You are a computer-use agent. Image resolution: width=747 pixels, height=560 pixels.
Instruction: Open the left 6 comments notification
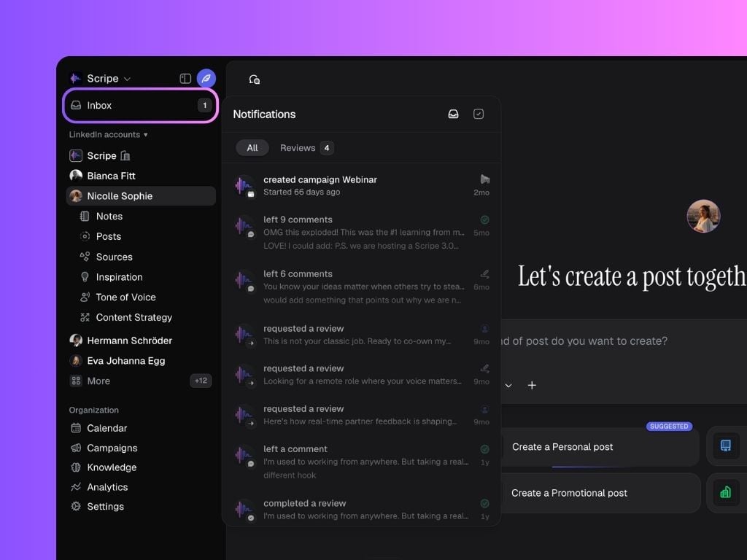coord(361,287)
